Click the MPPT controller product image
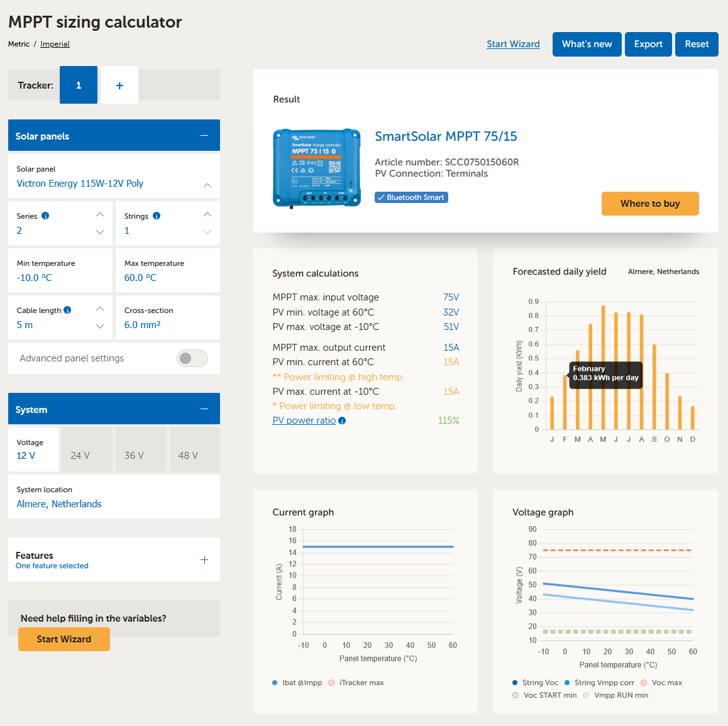 coord(317,168)
